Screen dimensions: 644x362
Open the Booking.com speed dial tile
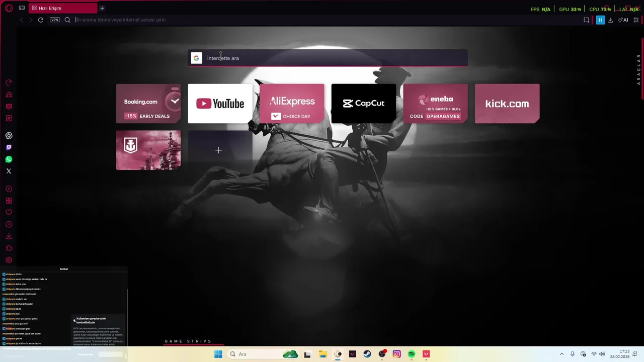(148, 104)
